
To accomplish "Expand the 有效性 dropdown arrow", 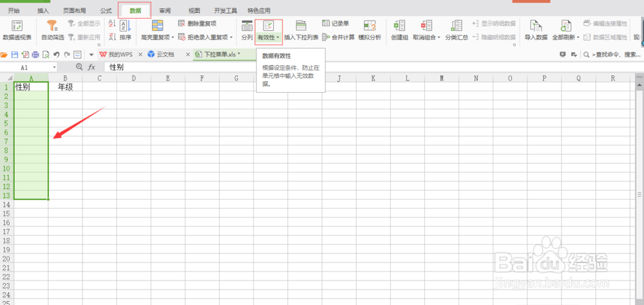I will [x=278, y=37].
